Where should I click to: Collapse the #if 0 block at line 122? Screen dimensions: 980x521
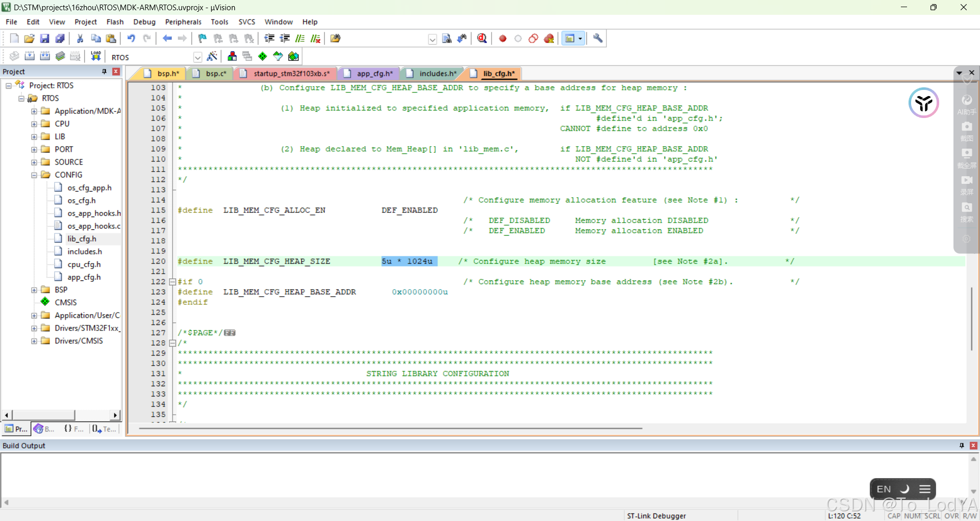[173, 282]
